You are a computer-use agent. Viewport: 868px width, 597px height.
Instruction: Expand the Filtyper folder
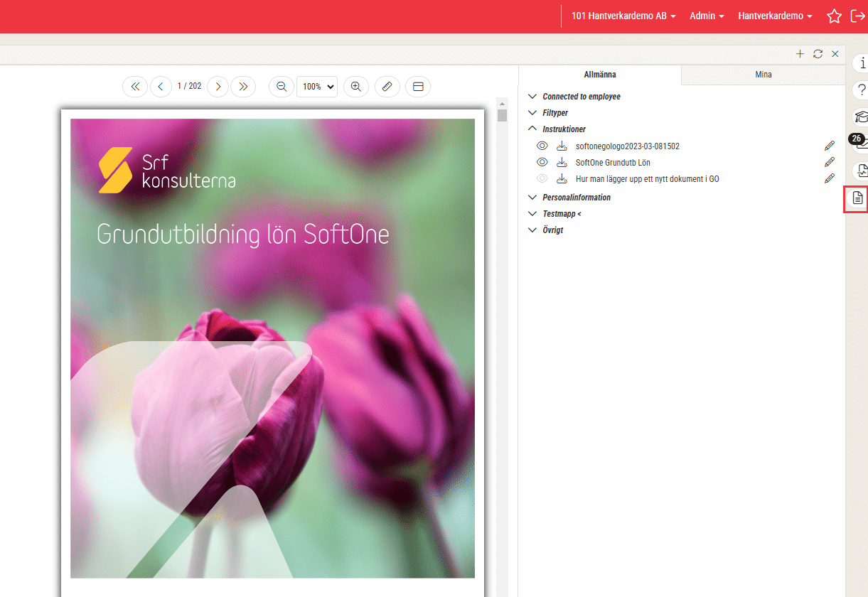(548, 113)
